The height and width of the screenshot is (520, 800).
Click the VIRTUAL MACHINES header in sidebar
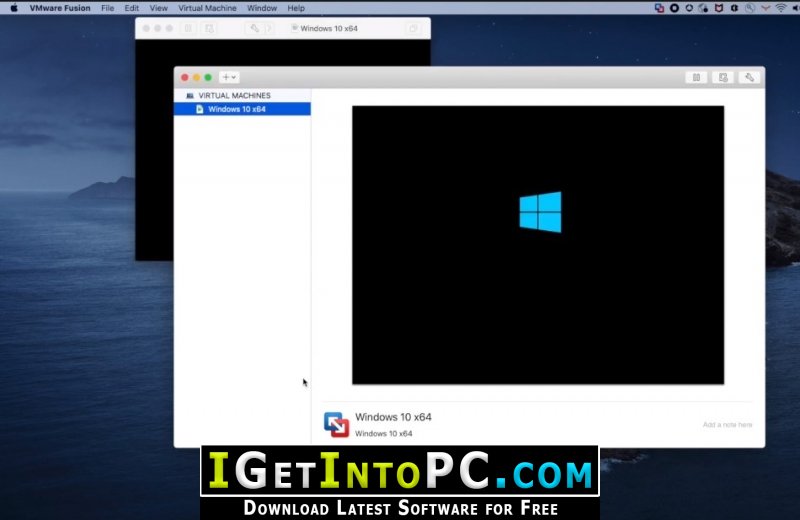[x=234, y=95]
